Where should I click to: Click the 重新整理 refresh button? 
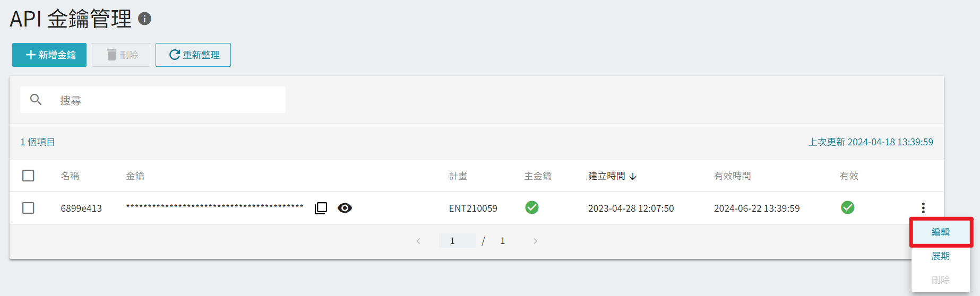[x=193, y=55]
